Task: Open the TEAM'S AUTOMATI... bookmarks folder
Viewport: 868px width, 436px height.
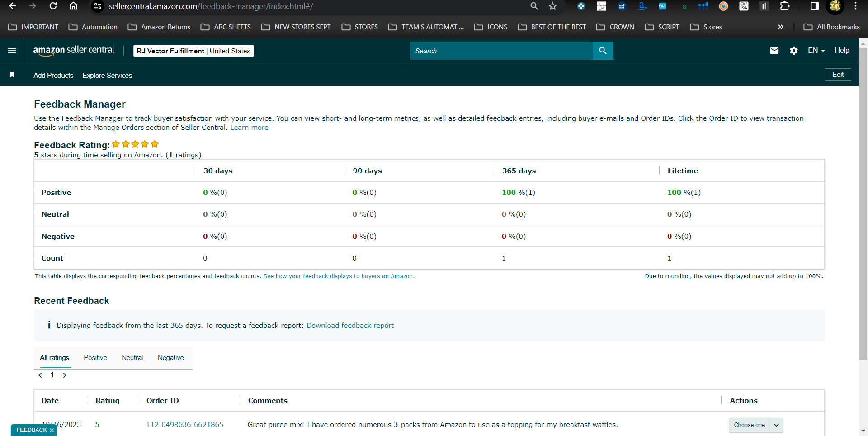Action: 426,27
